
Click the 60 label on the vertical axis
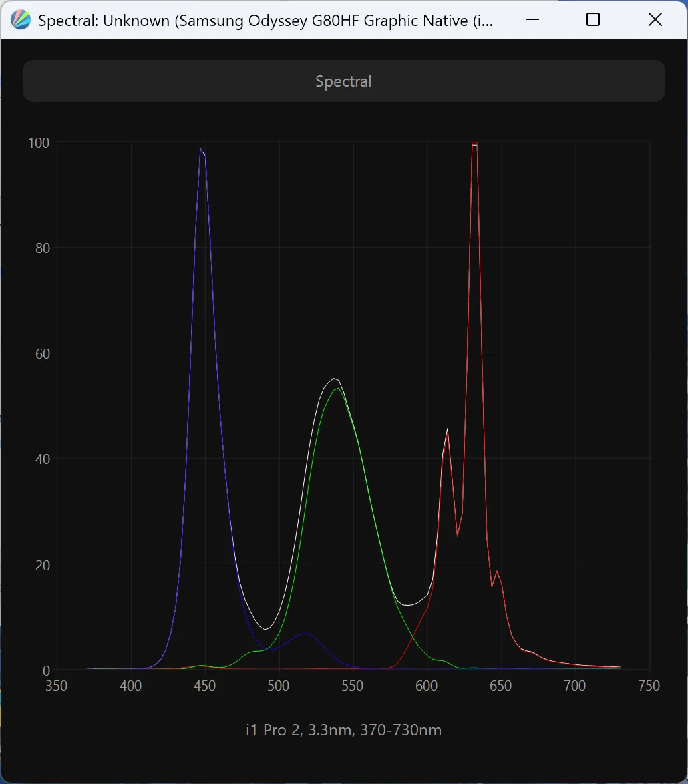[x=43, y=354]
